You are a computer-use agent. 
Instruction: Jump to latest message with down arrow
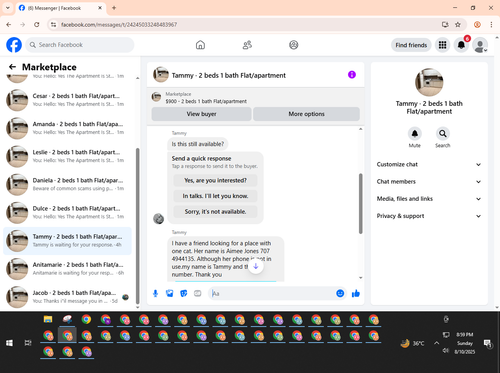256,266
